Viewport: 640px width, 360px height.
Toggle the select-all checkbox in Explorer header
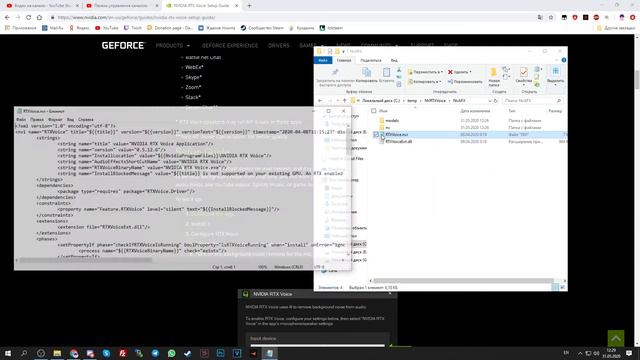pyautogui.click(x=373, y=111)
